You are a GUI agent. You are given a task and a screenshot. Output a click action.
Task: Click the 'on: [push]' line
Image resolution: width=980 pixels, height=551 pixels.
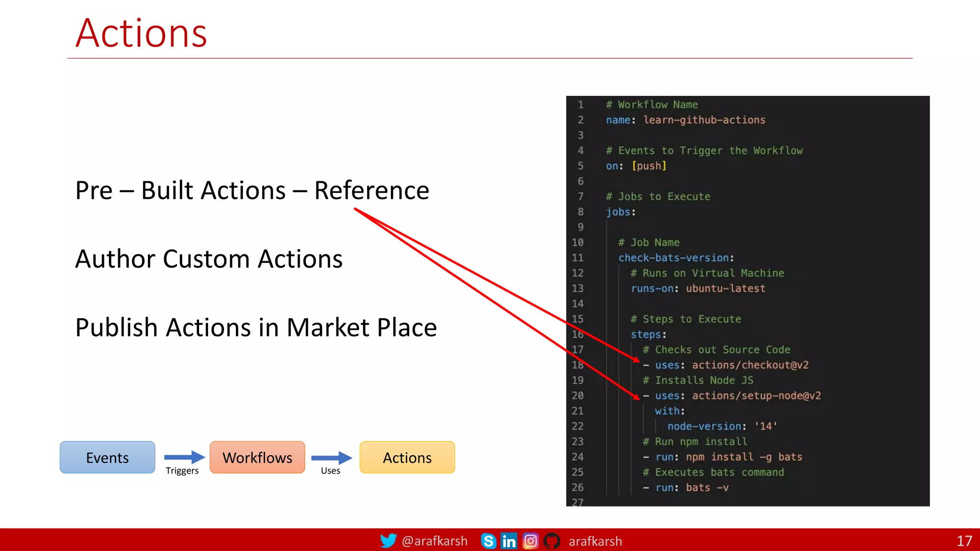[x=636, y=166]
